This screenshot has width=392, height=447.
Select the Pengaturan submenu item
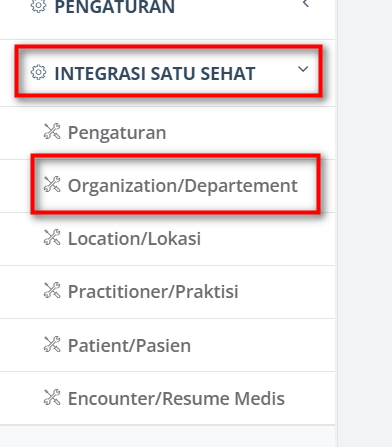pyautogui.click(x=117, y=133)
